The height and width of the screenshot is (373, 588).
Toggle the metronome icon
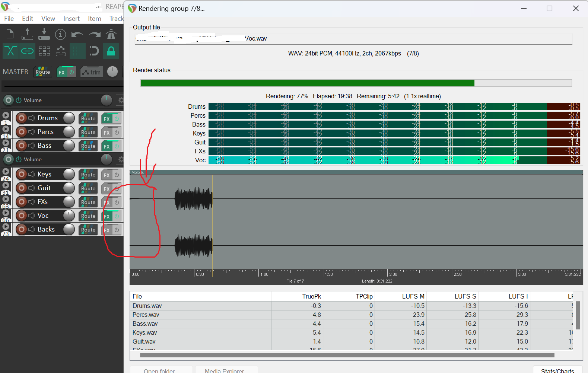tap(111, 34)
